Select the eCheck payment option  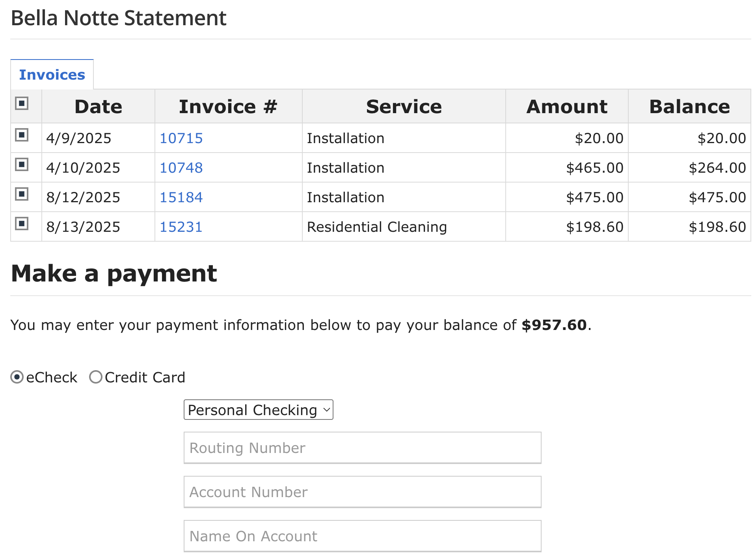coord(17,377)
